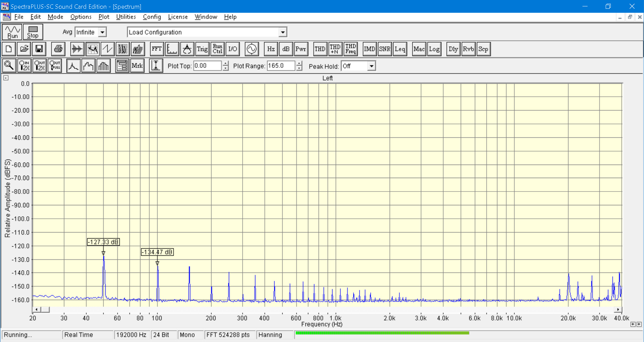Toggle the THD+N measurement button
Image resolution: width=644 pixels, height=342 pixels.
tap(335, 49)
